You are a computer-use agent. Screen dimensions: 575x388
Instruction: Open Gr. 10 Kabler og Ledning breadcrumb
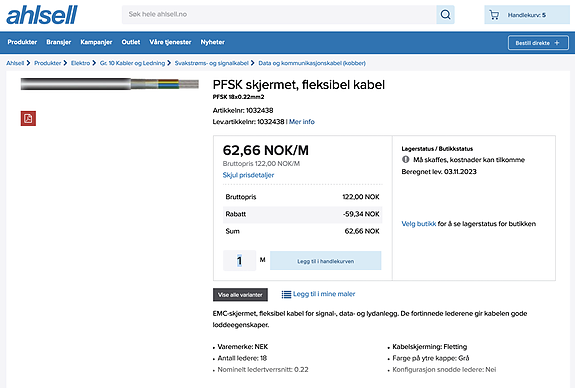[x=132, y=63]
